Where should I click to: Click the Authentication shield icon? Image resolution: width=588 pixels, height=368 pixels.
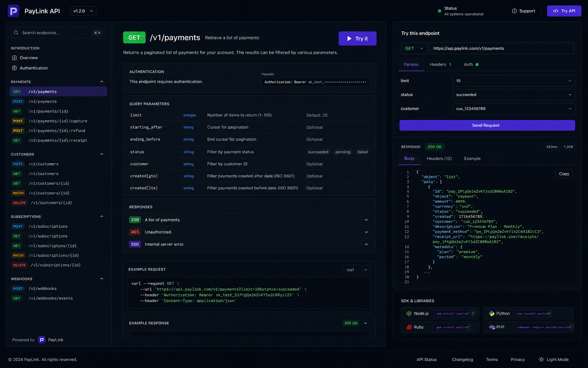[x=14, y=68]
